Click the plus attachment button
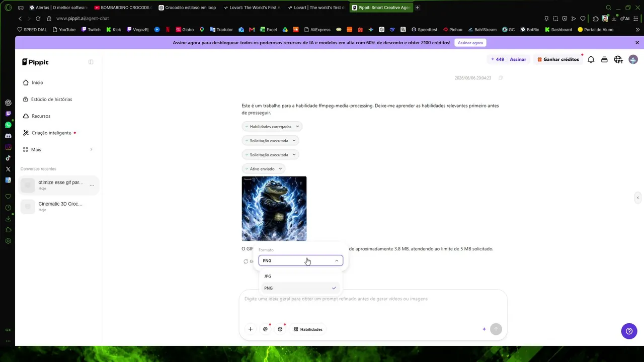The image size is (644, 362). tap(250, 329)
